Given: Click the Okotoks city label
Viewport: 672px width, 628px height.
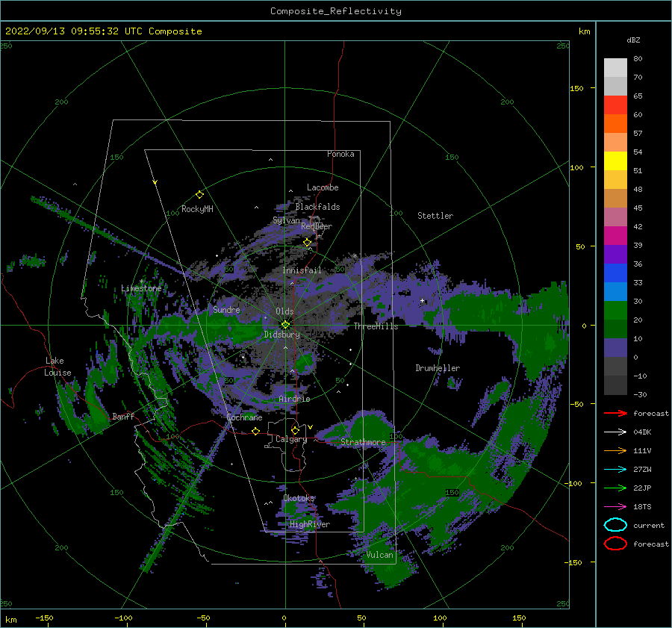Looking at the screenshot, I should 299,498.
